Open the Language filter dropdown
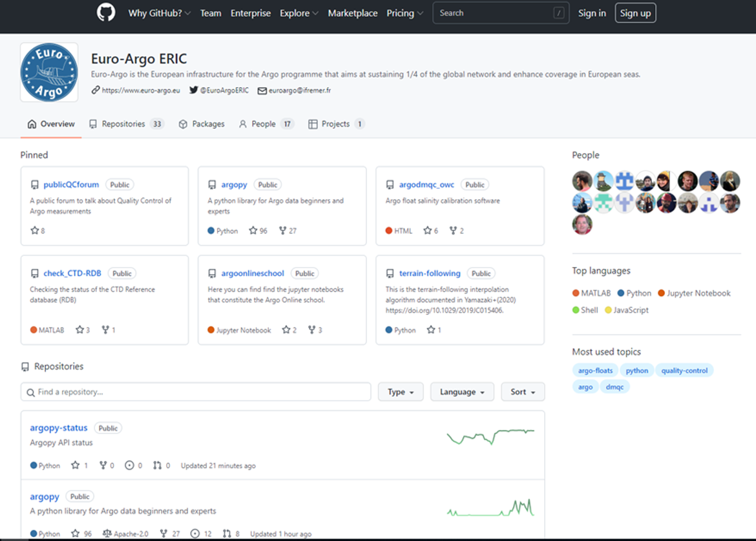Image resolution: width=756 pixels, height=541 pixels. [x=462, y=392]
